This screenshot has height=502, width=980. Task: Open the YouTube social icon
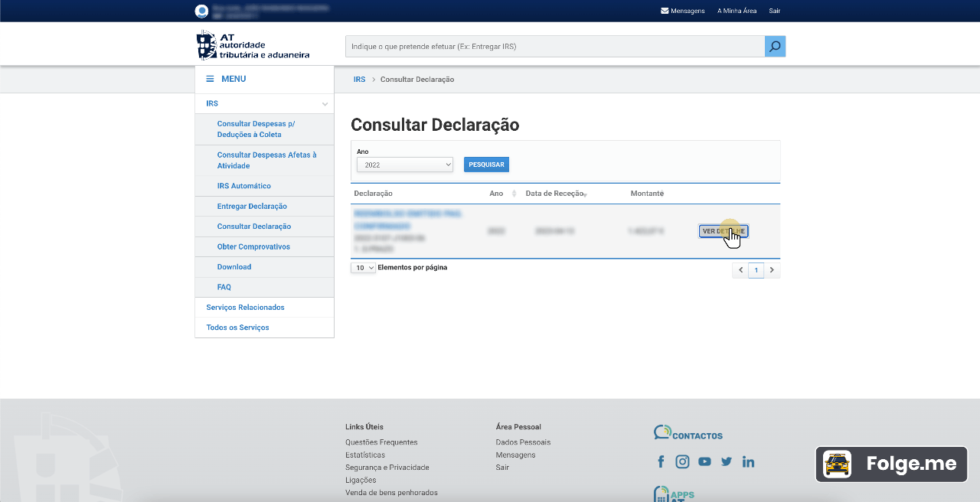704,461
